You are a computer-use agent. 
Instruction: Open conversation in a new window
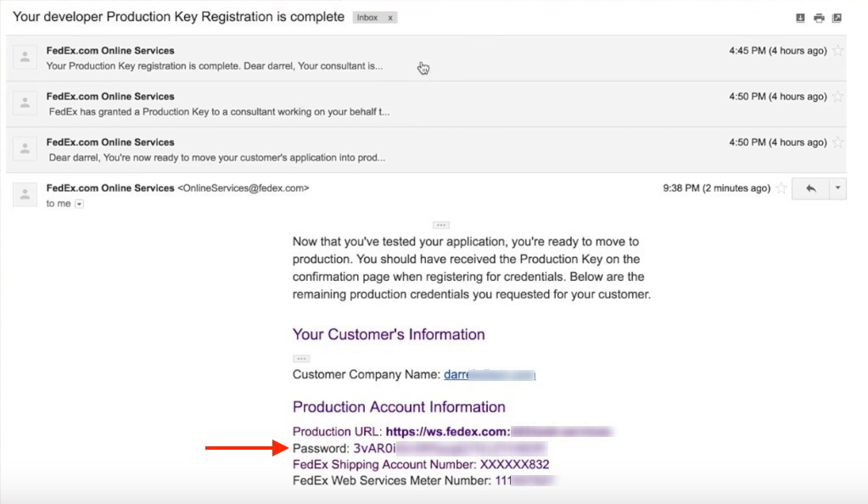coord(837,18)
